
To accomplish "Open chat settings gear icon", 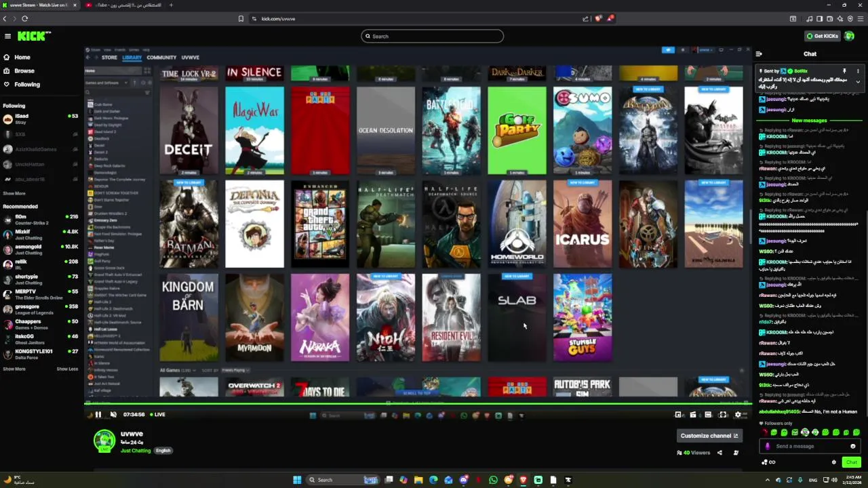I will [834, 462].
